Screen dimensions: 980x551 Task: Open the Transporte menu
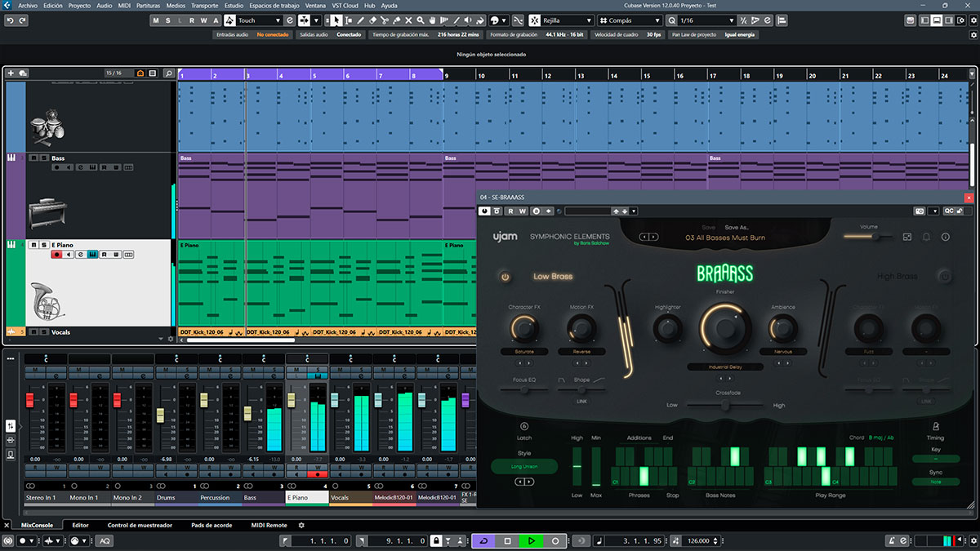pyautogui.click(x=205, y=5)
